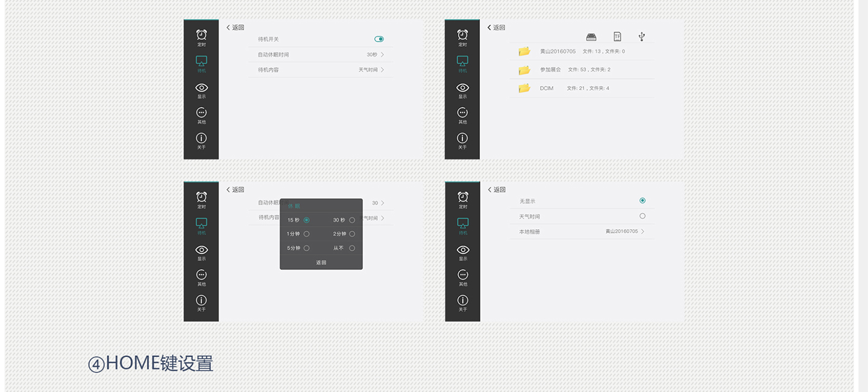Screen dimensions: 868x392
Task: Select the 30 秒 radio button in 休眠 popup
Action: click(x=352, y=220)
